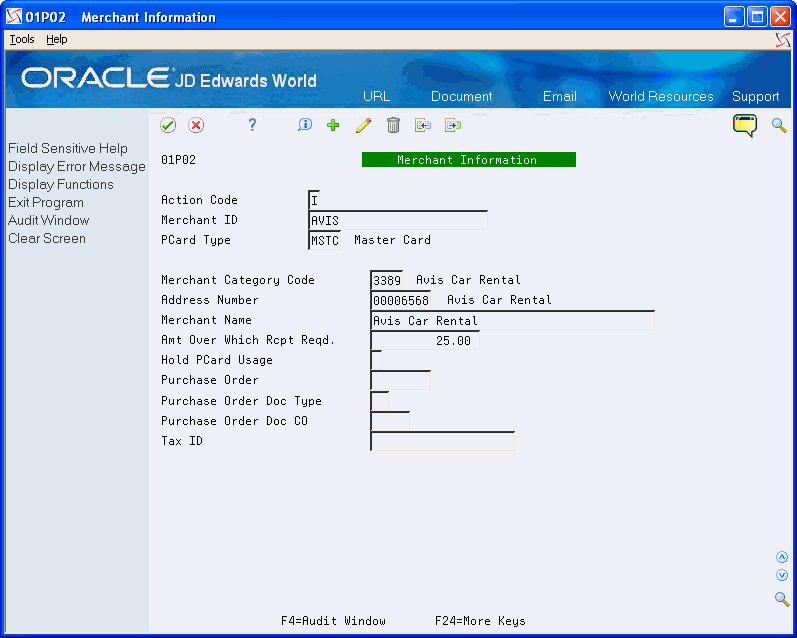797x638 pixels.
Task: Click the bottom-right magnifier zoom icon
Action: 782,598
